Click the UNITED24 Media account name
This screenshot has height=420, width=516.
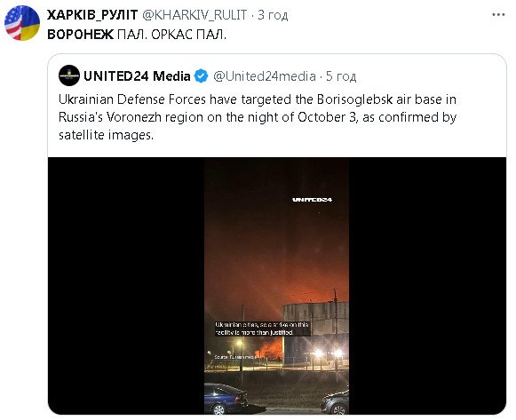[x=137, y=76]
